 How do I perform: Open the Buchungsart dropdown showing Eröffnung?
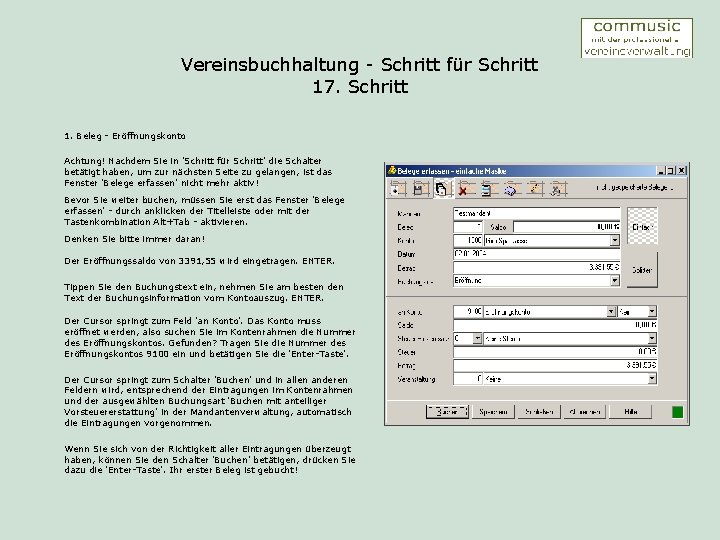[615, 281]
